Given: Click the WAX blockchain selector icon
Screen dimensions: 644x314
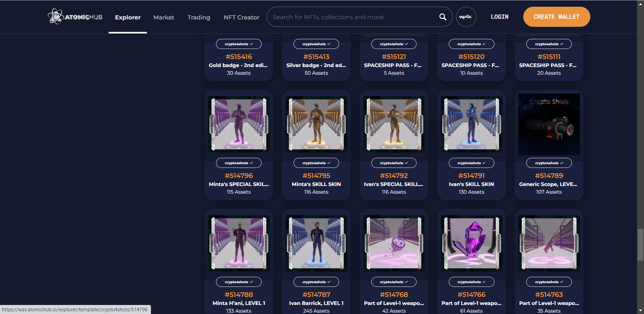Looking at the screenshot, I should [x=466, y=17].
